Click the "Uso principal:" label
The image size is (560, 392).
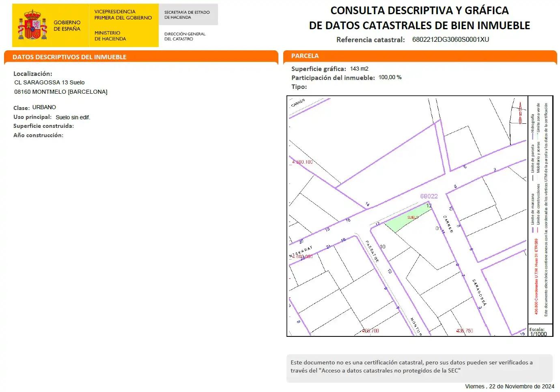coord(32,117)
